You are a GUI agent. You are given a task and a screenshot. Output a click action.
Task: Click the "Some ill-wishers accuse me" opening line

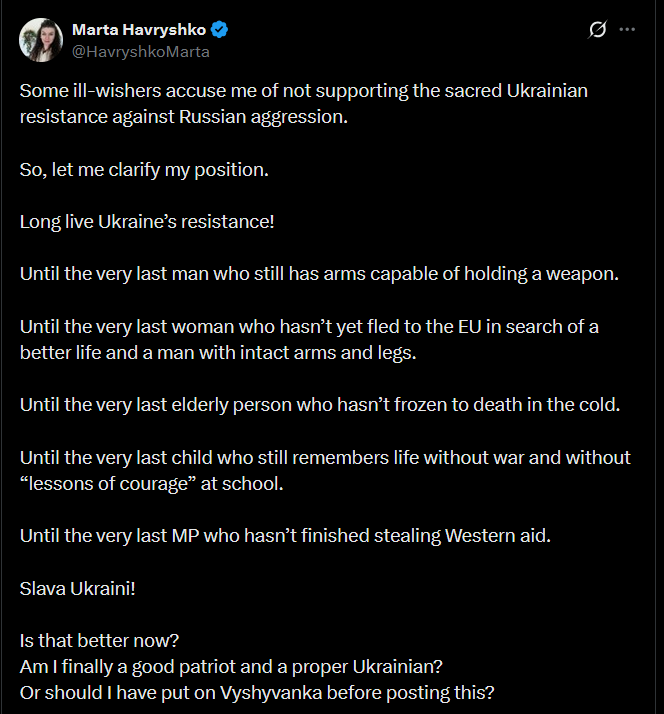click(x=303, y=91)
